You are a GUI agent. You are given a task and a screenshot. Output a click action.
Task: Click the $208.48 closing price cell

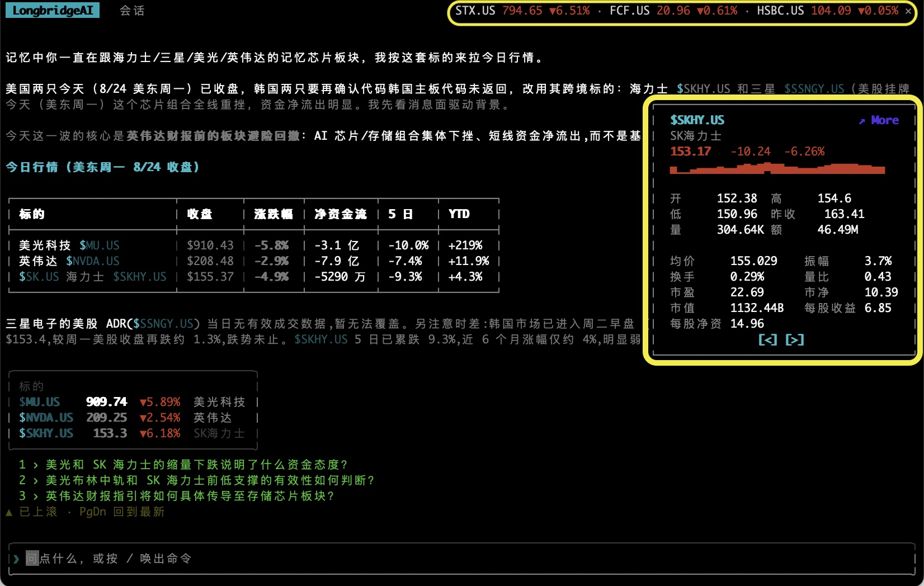210,261
